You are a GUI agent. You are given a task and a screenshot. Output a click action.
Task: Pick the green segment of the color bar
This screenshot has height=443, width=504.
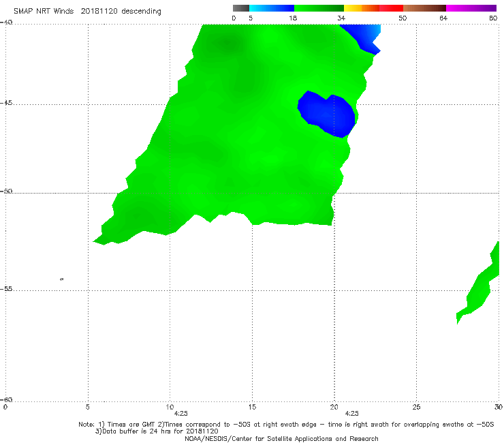(319, 8)
